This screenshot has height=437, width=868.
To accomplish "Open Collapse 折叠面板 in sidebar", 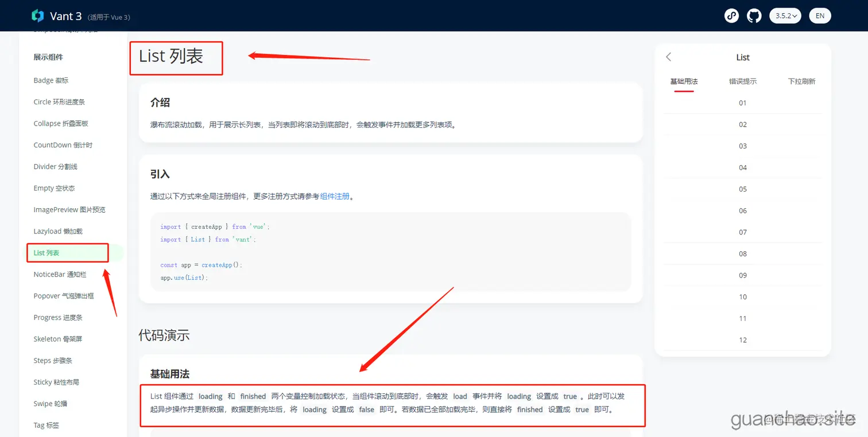I will pyautogui.click(x=61, y=123).
